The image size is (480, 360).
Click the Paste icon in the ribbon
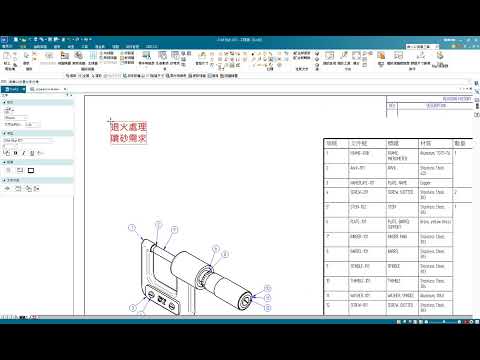[x=7, y=56]
